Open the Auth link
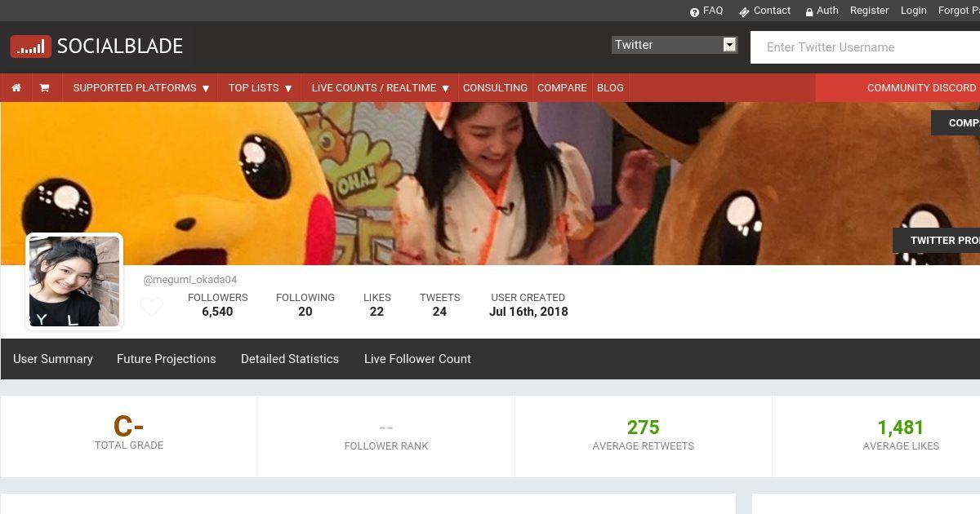Image resolution: width=980 pixels, height=514 pixels. point(827,11)
